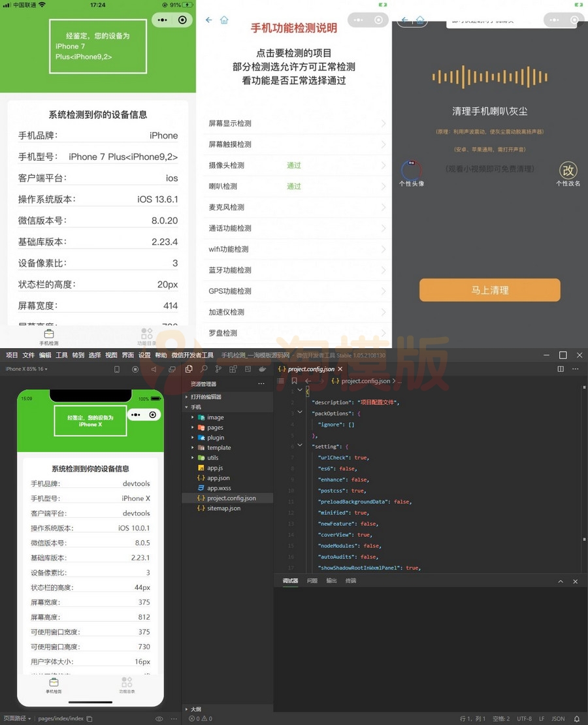588x725 pixels.
Task: Open the iPhone X device selector dropdown
Action: click(27, 368)
